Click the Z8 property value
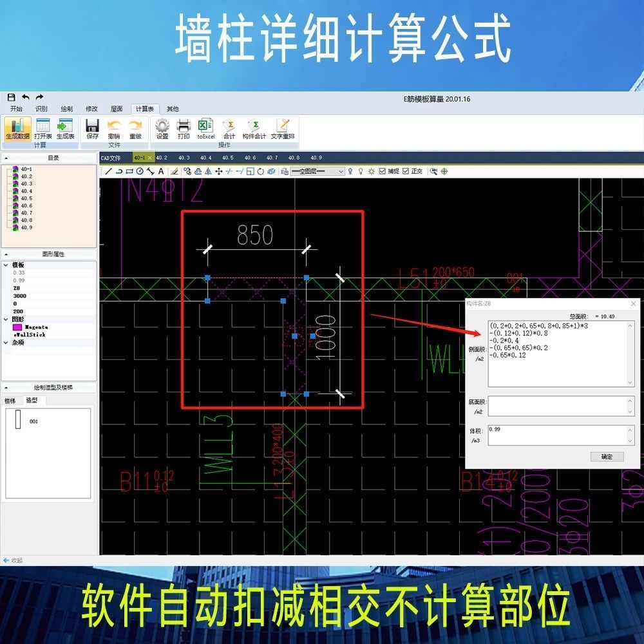644x644 pixels. [x=17, y=288]
